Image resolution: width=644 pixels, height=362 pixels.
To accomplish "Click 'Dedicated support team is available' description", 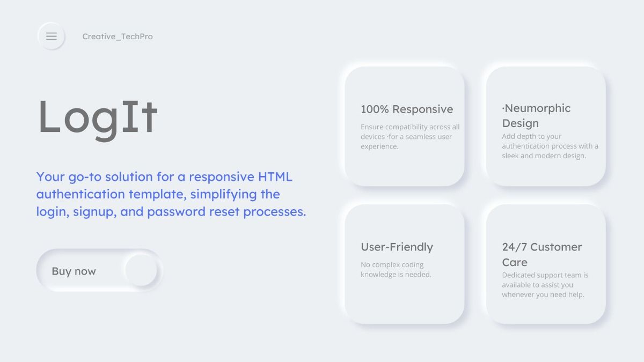I will coord(545,285).
